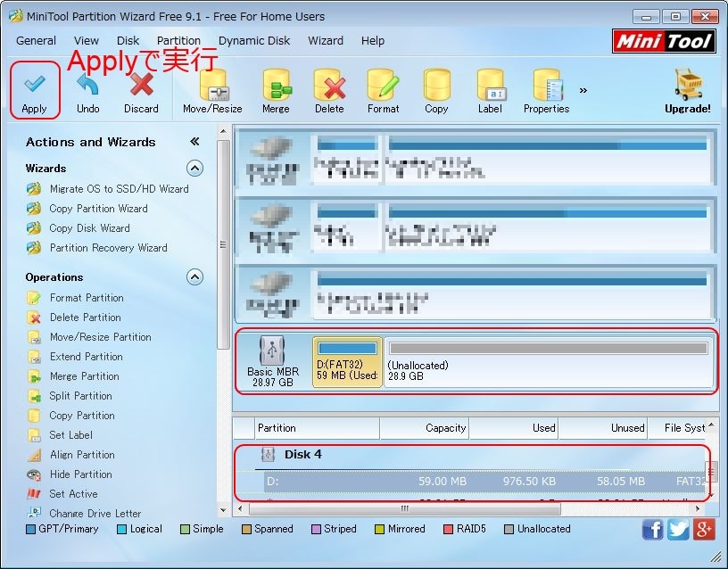Open the Facebook share icon
This screenshot has height=569, width=728.
pyautogui.click(x=653, y=529)
